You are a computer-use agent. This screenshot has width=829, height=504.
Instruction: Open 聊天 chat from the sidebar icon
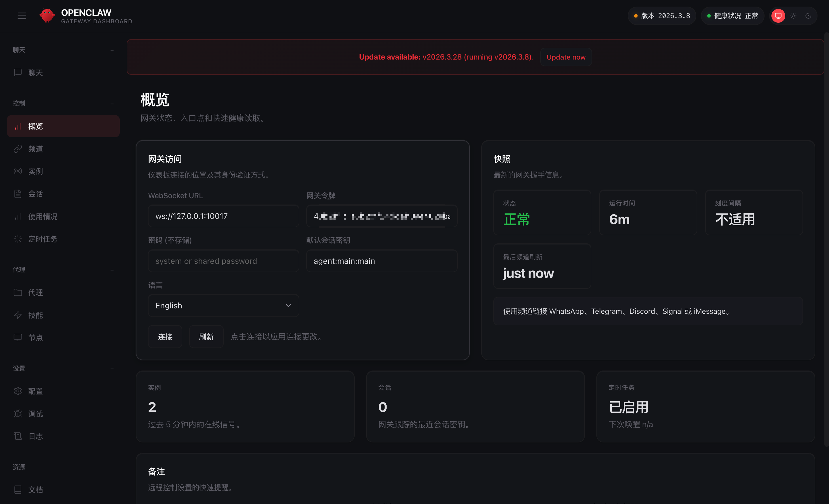pos(18,72)
